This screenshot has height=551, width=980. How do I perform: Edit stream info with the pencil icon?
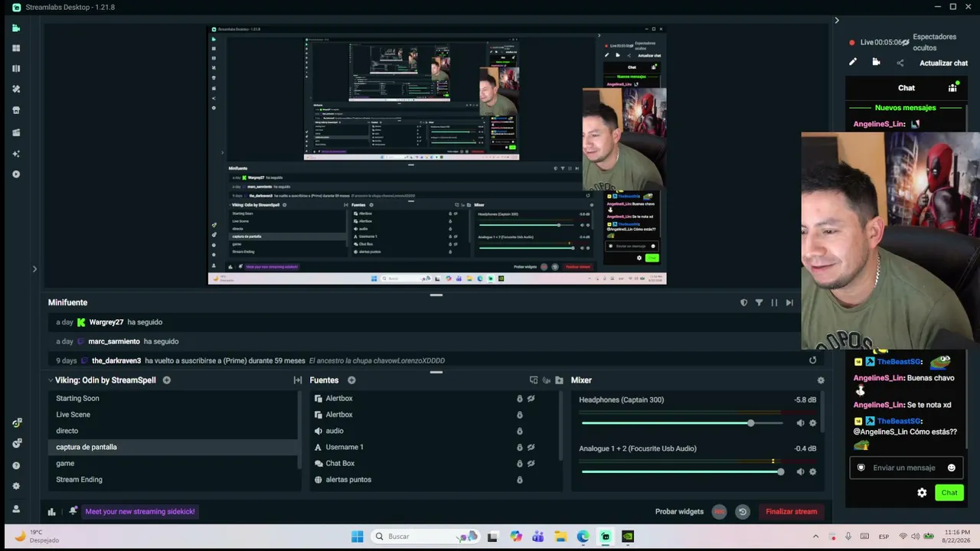click(x=853, y=63)
